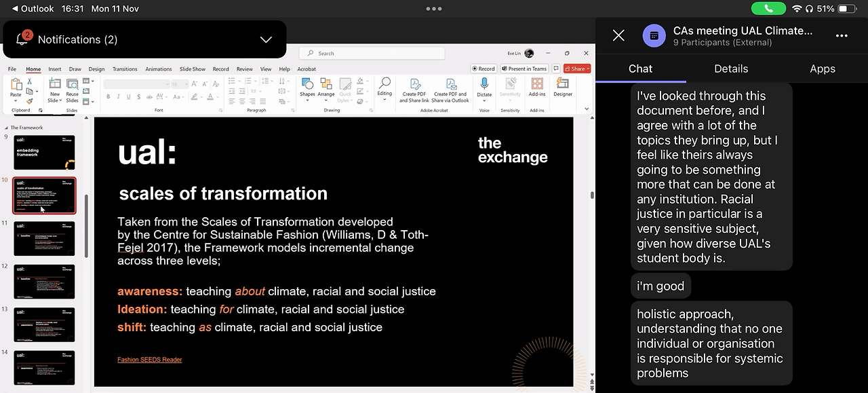Screen dimensions: 868x393
Task: Tap the green active call indicator
Action: click(x=768, y=9)
